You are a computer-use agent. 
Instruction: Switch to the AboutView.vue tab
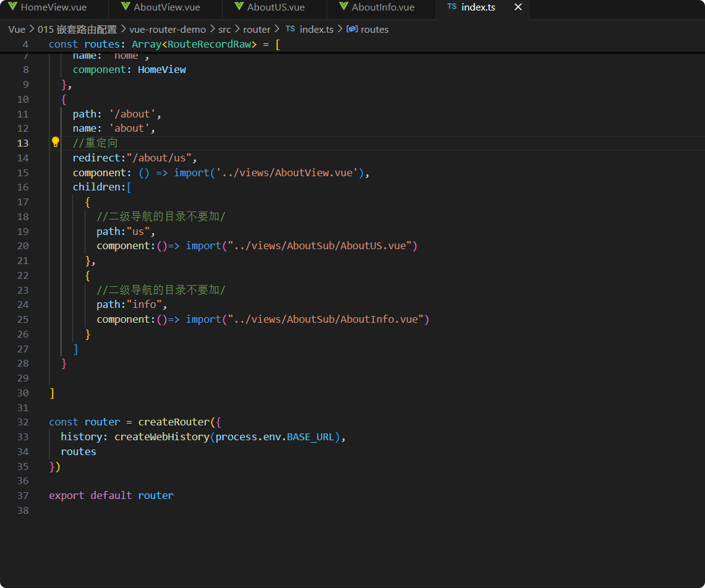tap(167, 7)
